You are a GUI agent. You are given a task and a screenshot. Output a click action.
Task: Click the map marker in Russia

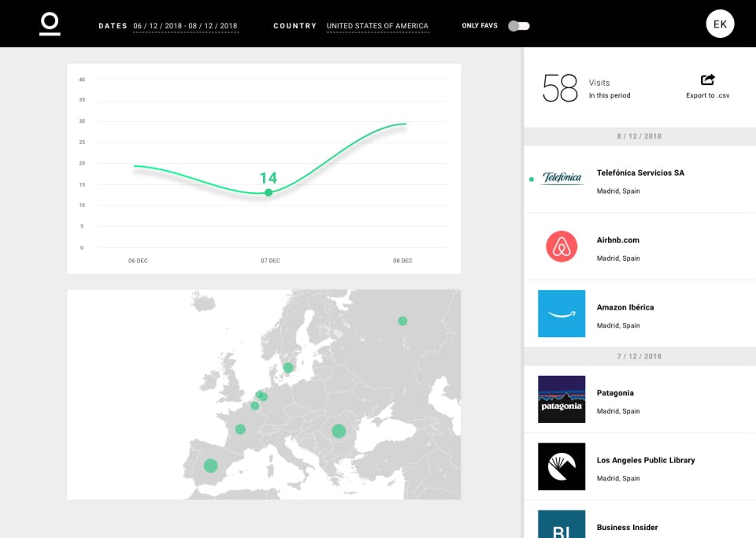[402, 321]
